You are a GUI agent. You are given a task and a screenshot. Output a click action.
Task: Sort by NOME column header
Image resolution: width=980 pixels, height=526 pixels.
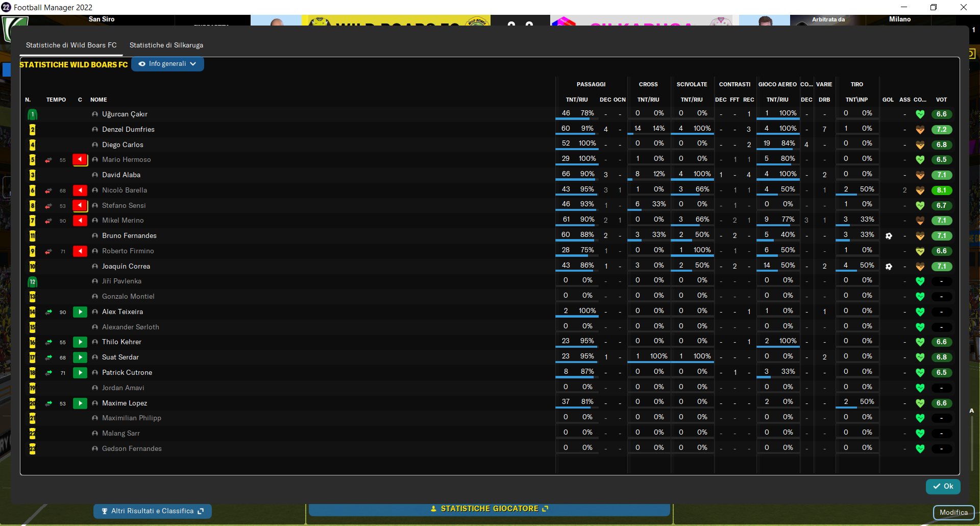point(99,100)
